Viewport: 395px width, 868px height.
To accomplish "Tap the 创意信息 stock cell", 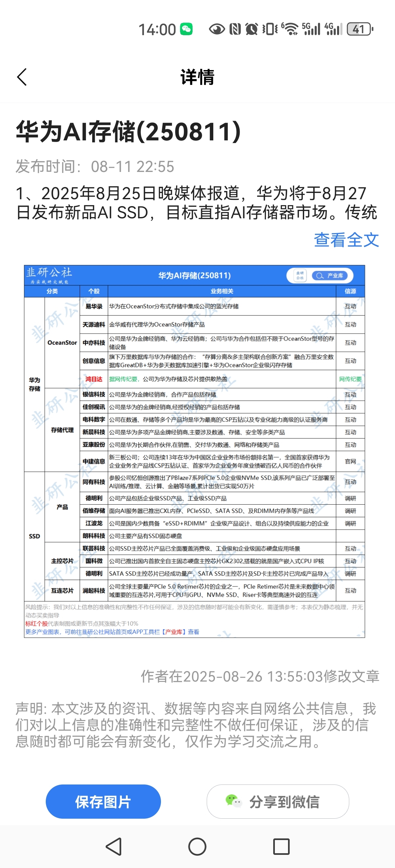I will pyautogui.click(x=94, y=361).
